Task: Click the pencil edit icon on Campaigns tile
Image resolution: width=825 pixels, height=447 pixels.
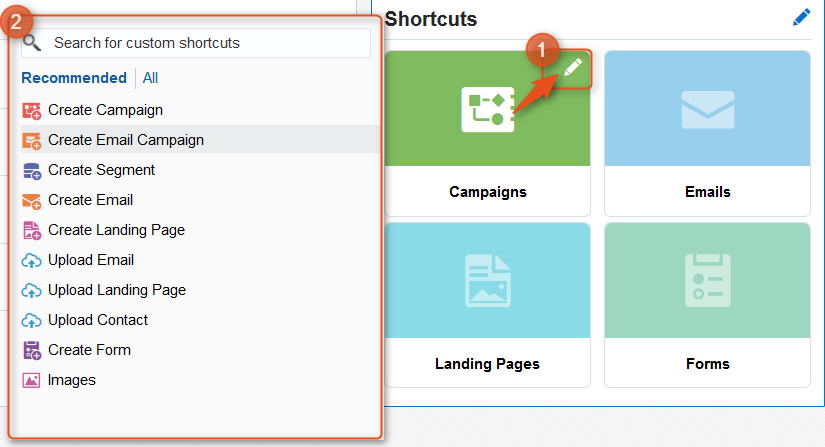Action: point(572,67)
